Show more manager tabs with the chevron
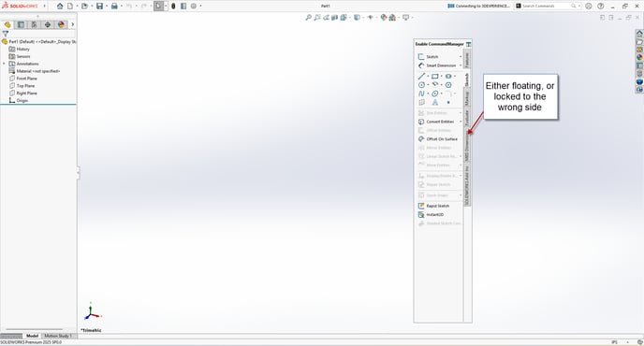 pos(73,24)
